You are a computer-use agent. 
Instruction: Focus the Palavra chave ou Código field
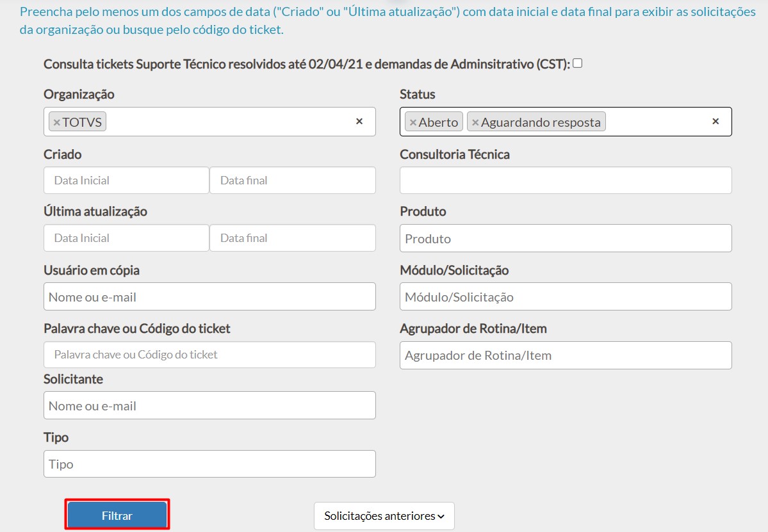click(x=209, y=355)
